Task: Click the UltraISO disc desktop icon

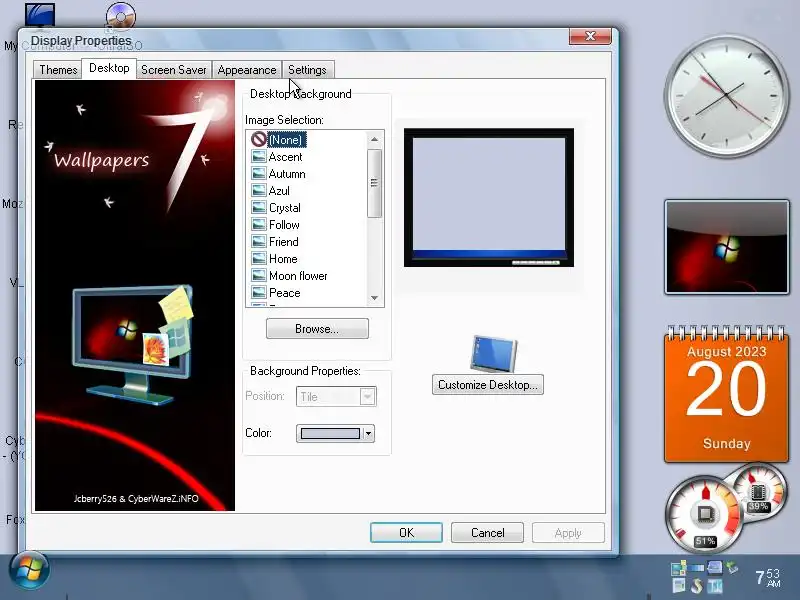Action: [x=121, y=15]
